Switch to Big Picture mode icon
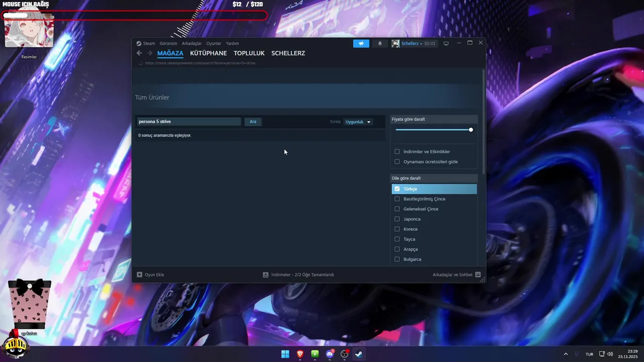This screenshot has height=362, width=644. point(446,43)
